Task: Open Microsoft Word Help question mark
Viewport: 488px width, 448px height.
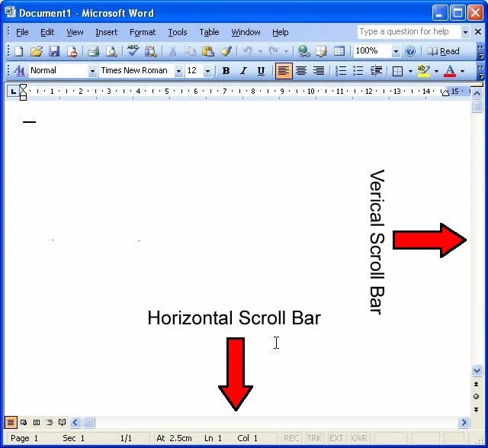Action: pos(410,51)
